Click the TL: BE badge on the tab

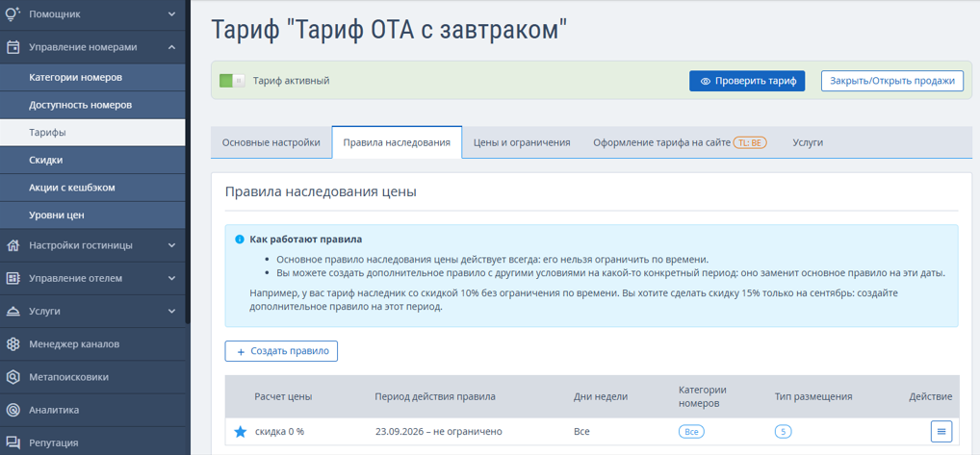click(x=750, y=142)
